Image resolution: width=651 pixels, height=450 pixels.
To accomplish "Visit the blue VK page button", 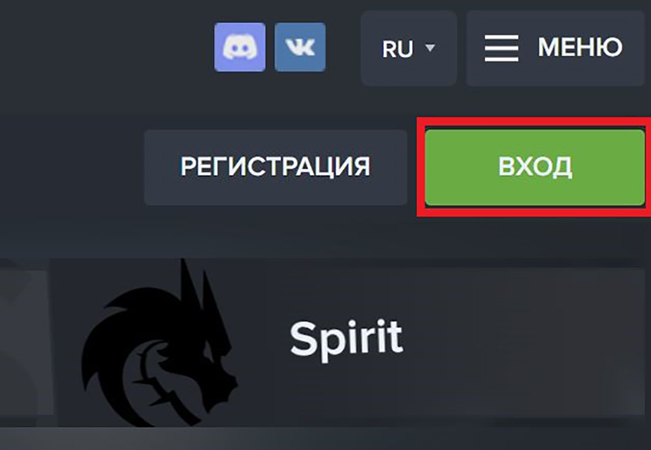I will 300,47.
